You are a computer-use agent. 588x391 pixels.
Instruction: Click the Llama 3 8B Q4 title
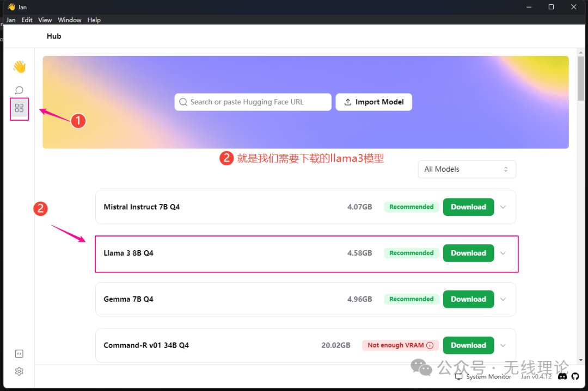pos(128,253)
